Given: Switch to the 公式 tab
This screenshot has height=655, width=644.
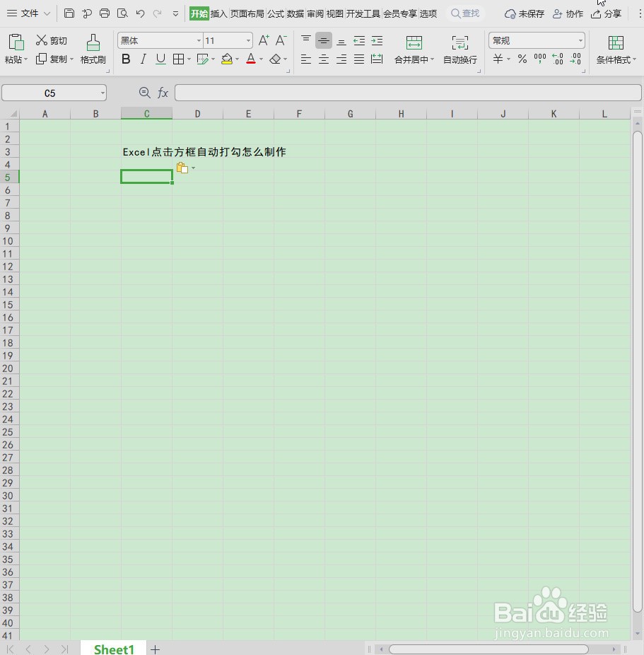Looking at the screenshot, I should coord(276,13).
